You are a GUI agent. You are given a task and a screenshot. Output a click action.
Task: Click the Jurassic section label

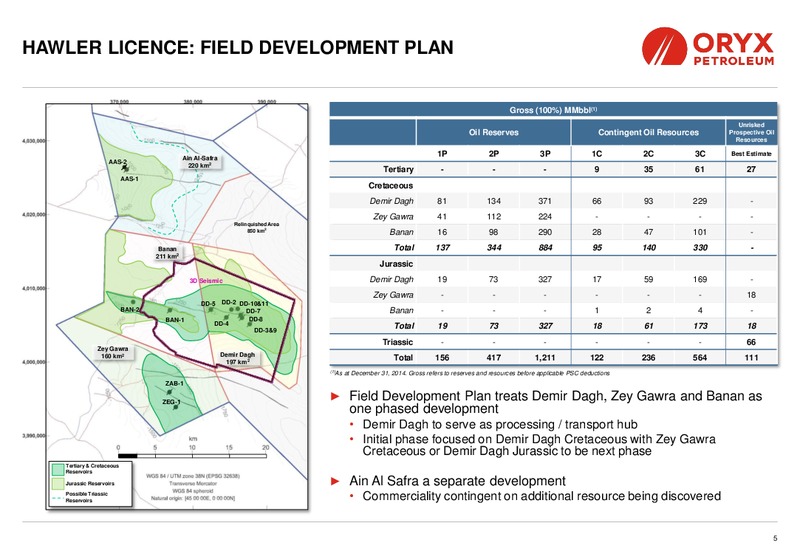pyautogui.click(x=396, y=264)
